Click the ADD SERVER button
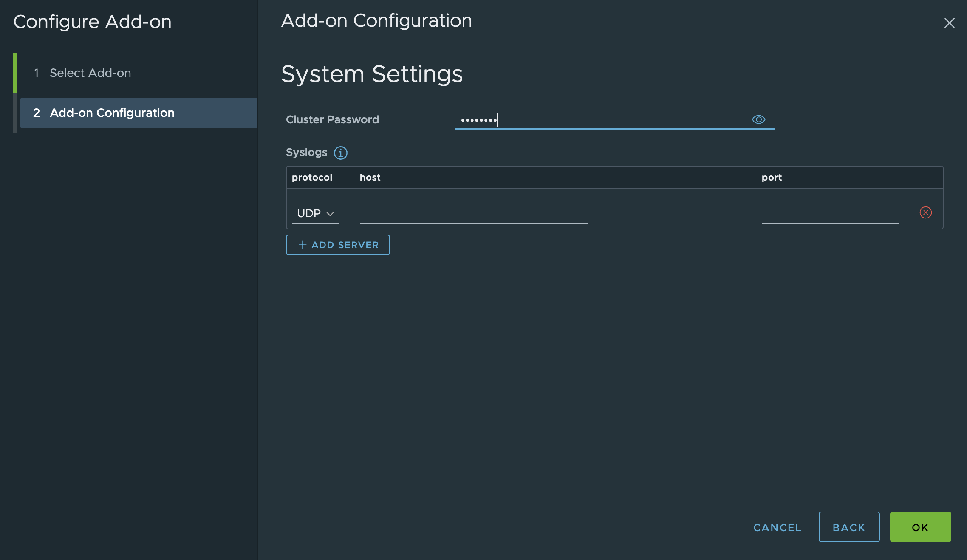 (x=338, y=244)
